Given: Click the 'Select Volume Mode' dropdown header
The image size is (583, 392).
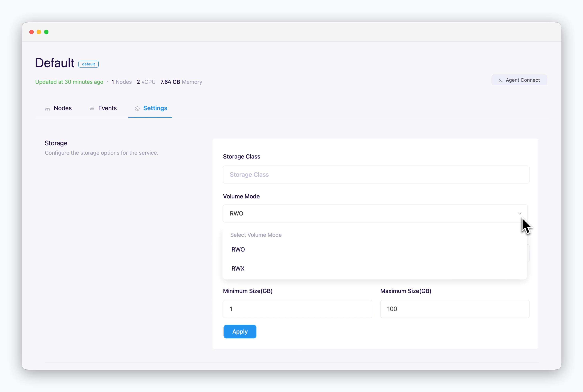Looking at the screenshot, I should pos(256,235).
